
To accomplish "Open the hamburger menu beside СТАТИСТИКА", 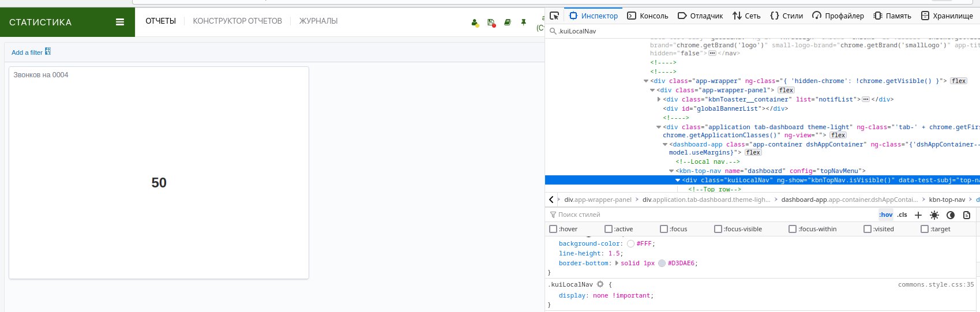I will coord(120,22).
